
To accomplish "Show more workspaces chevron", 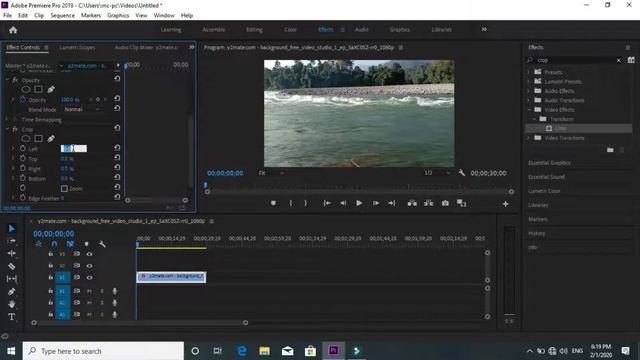I will [484, 29].
